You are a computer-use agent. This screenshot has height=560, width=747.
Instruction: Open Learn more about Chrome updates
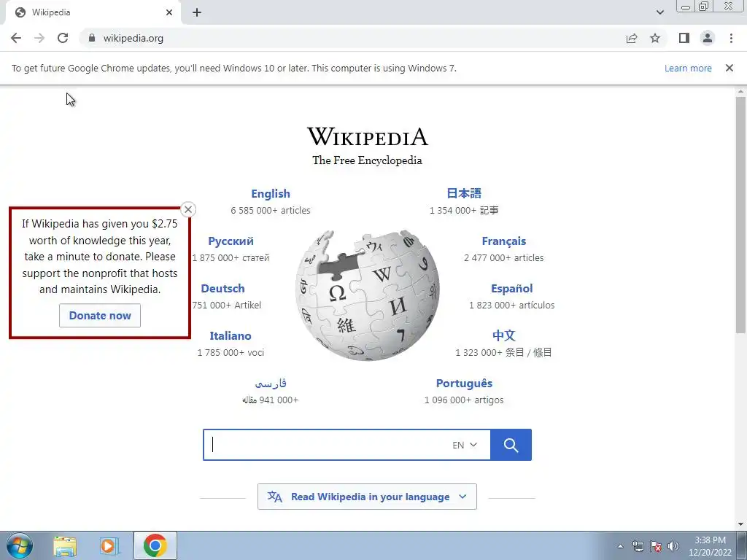point(688,68)
